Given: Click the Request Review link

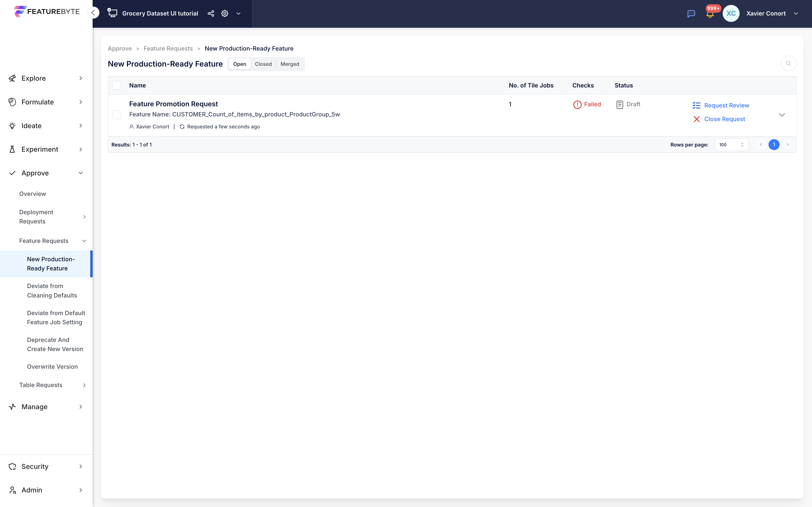Looking at the screenshot, I should click(726, 105).
